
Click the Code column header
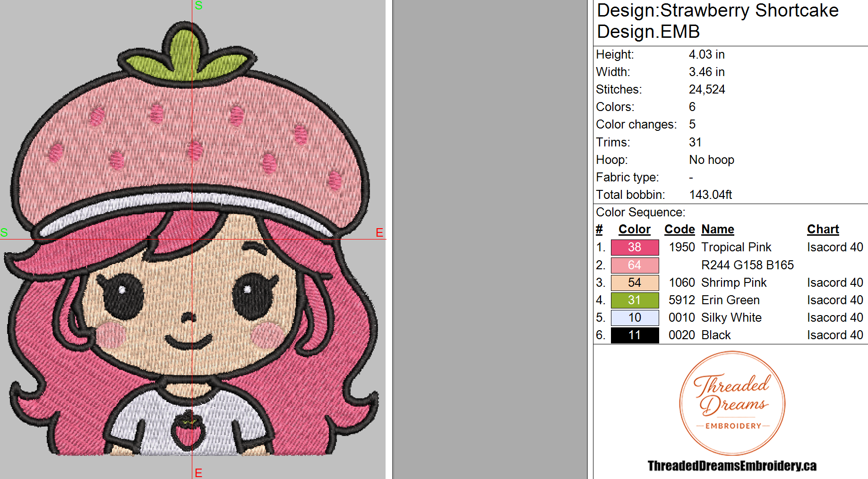[679, 230]
